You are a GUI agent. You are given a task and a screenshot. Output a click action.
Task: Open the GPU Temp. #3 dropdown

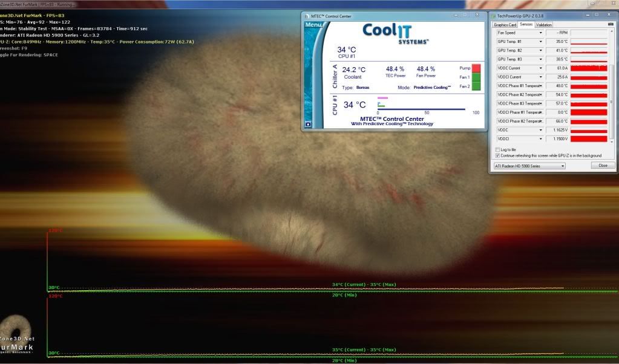point(540,59)
